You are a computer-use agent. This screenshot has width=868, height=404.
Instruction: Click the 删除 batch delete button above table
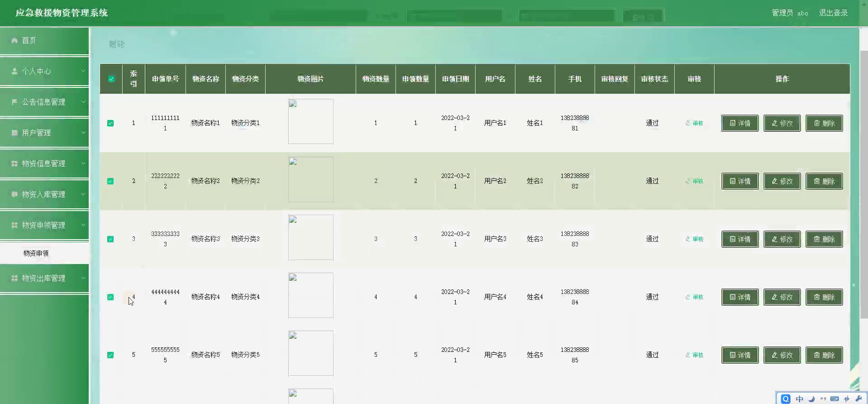tap(117, 44)
